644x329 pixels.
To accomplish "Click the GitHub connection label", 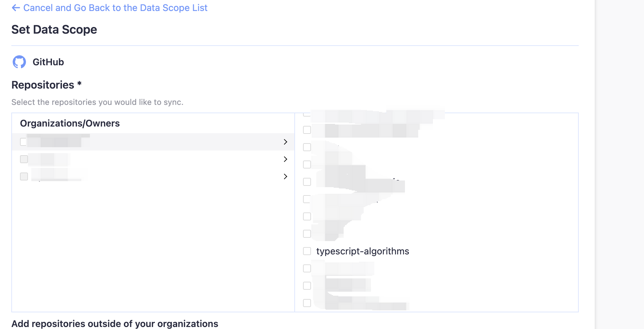I will pos(48,62).
